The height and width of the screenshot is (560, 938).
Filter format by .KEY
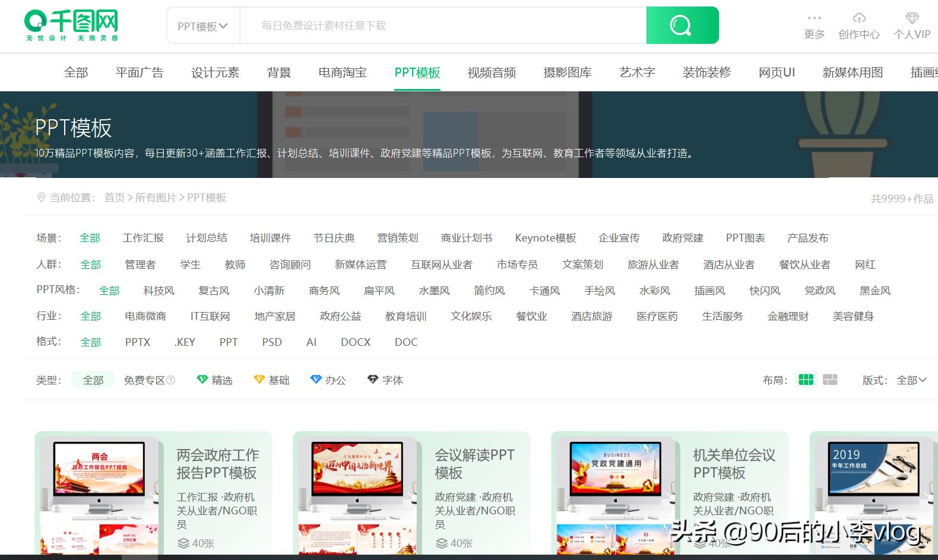pos(185,342)
